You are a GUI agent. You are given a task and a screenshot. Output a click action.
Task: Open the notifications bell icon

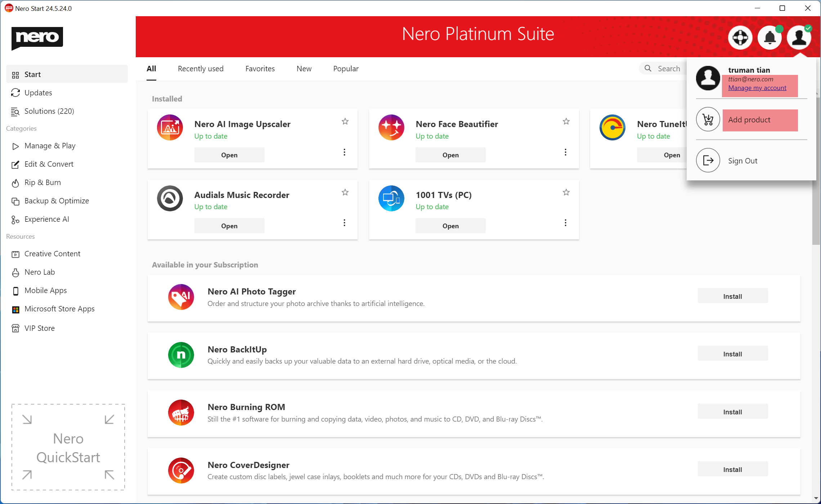click(770, 37)
